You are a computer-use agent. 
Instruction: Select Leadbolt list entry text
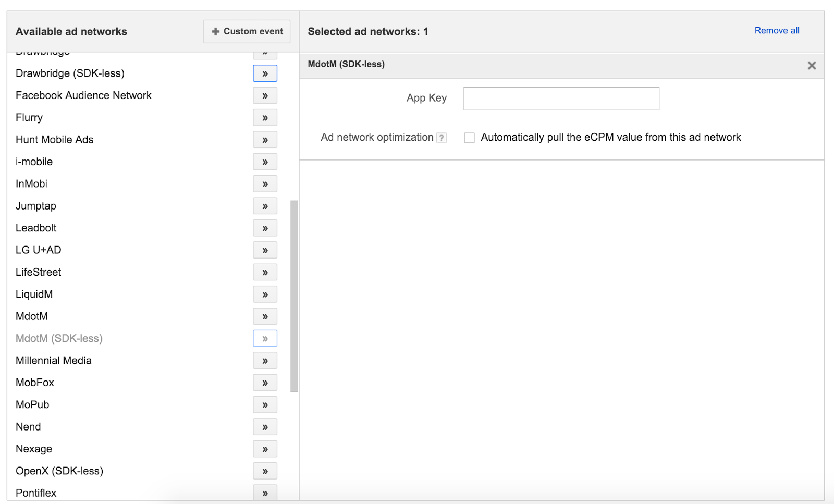[36, 228]
